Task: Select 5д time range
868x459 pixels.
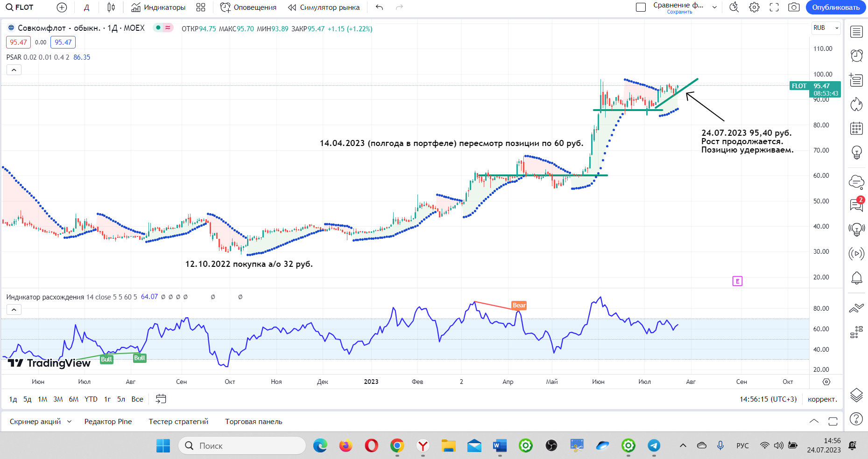Action: pos(28,399)
